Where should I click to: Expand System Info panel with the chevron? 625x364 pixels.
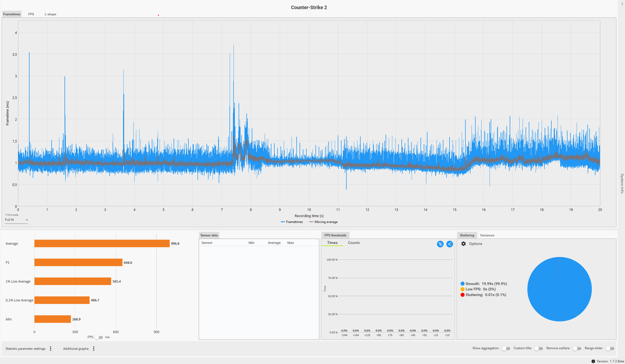click(622, 4)
